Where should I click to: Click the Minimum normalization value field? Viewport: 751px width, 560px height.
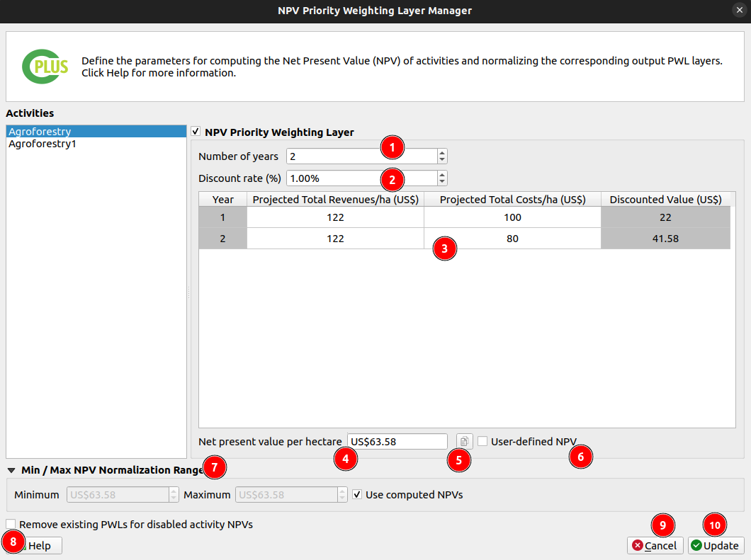(118, 494)
